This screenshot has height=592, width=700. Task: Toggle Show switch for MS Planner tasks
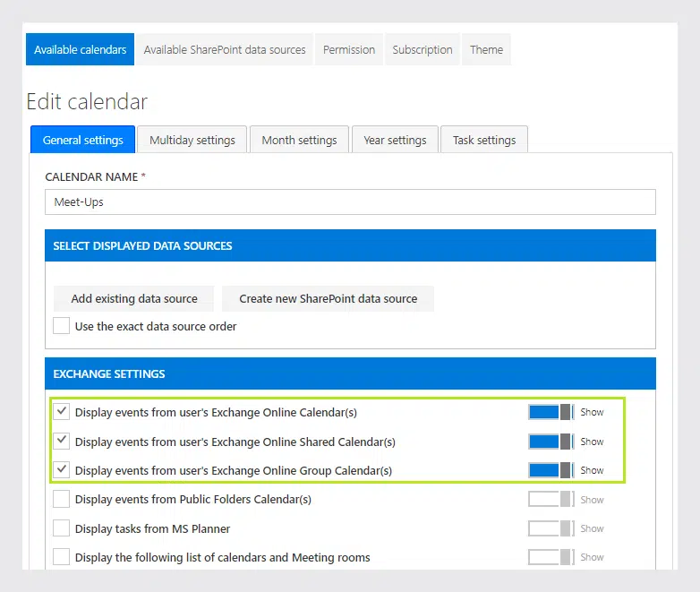pos(551,528)
